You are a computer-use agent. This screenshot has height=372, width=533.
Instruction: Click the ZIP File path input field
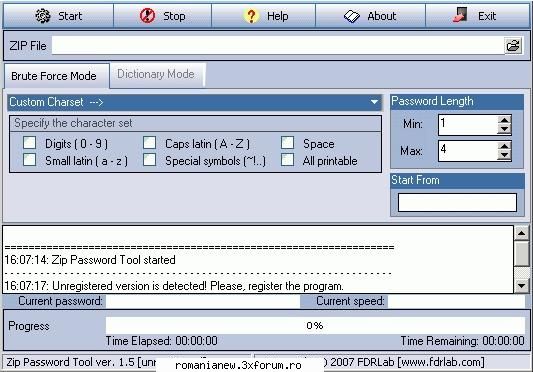click(277, 46)
